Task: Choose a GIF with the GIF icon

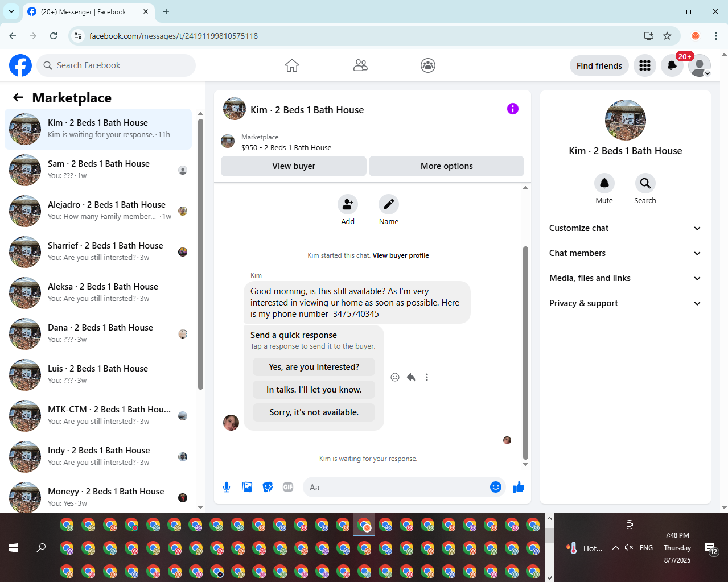Action: point(288,487)
